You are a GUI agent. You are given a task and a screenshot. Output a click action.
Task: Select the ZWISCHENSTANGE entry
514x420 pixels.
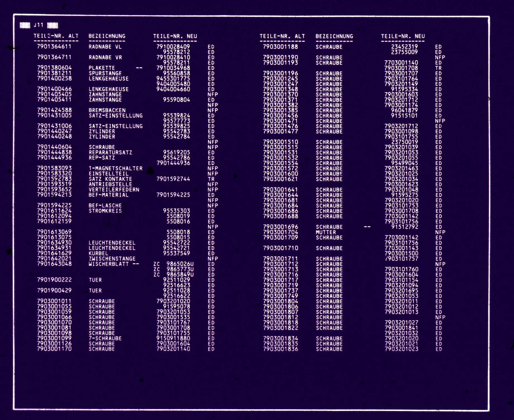point(112,259)
